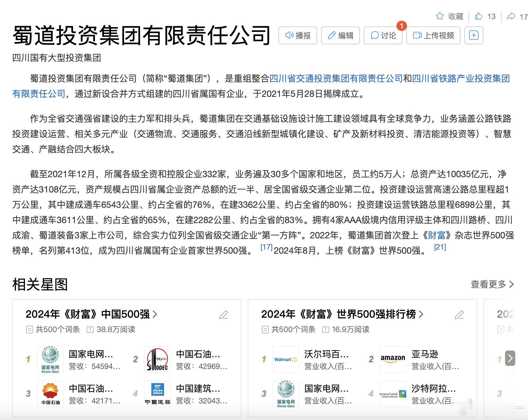528x420 pixels.
Task: Click 营收：42969… revenue text
Action: click(x=202, y=366)
